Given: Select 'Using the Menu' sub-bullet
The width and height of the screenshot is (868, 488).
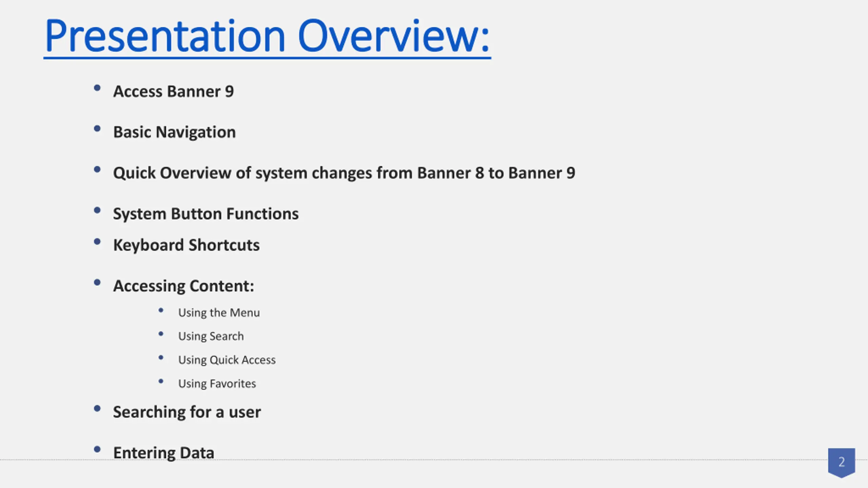Looking at the screenshot, I should 219,313.
